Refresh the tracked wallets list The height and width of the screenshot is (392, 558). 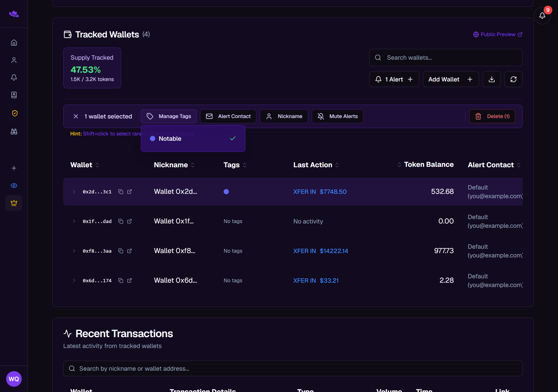[x=513, y=79]
